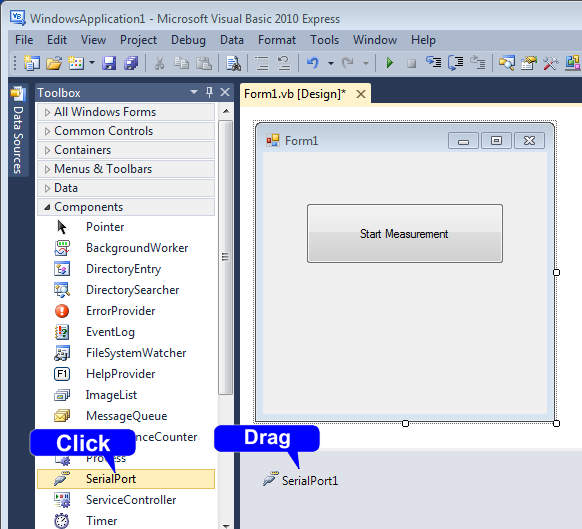Open the View menu

pos(93,40)
